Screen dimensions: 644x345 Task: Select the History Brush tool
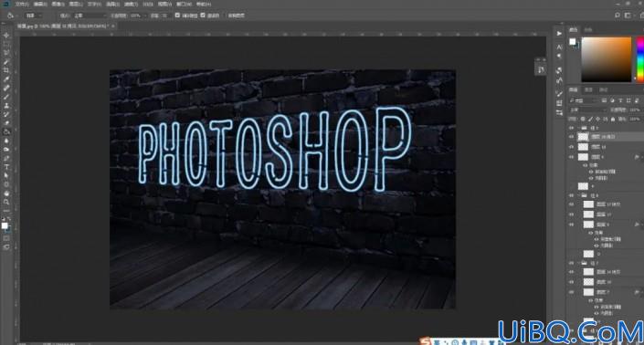point(6,114)
